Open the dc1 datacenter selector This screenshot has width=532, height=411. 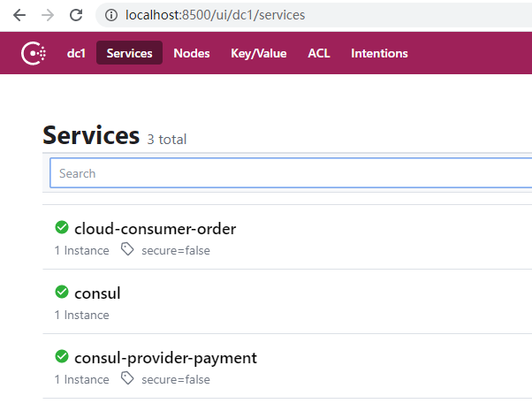[76, 53]
